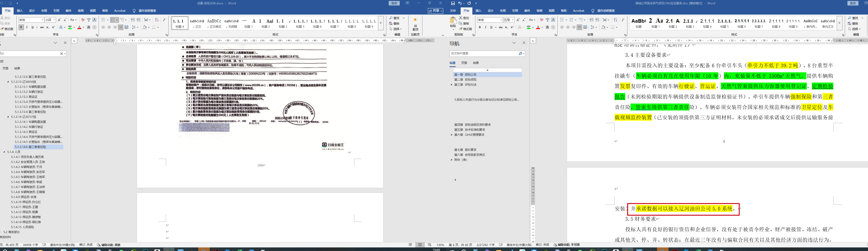868x251 pixels.
Task: Center-align text in the left Word window
Action: click(109, 27)
